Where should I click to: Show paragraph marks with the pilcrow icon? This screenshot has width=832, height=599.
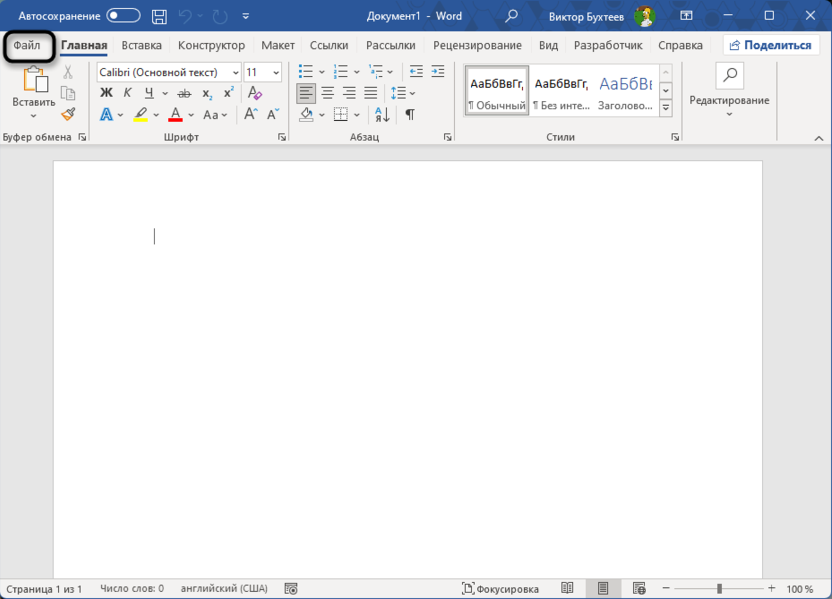[x=410, y=115]
